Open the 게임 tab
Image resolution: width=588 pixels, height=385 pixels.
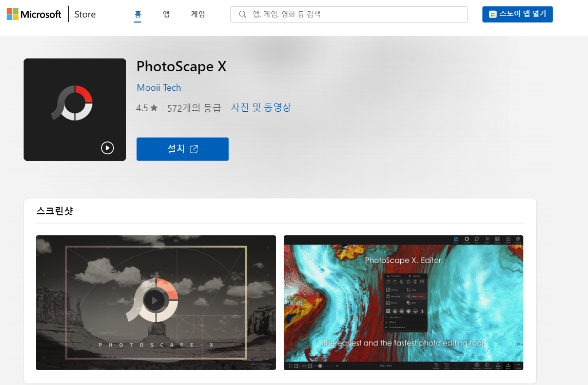tap(198, 14)
